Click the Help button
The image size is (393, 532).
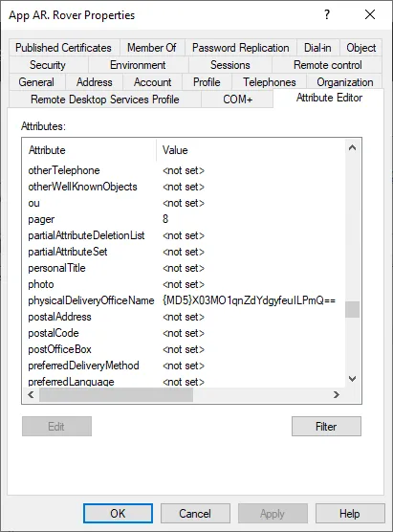[350, 513]
